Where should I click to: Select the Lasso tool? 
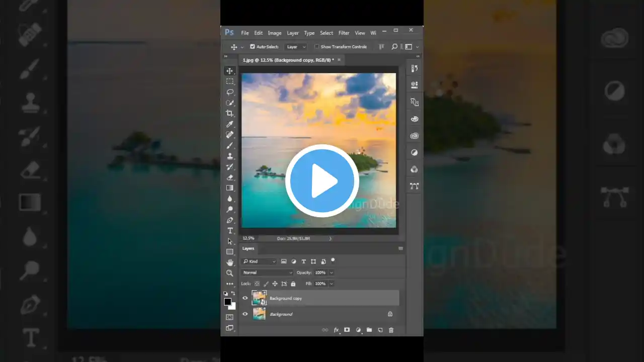click(x=230, y=92)
